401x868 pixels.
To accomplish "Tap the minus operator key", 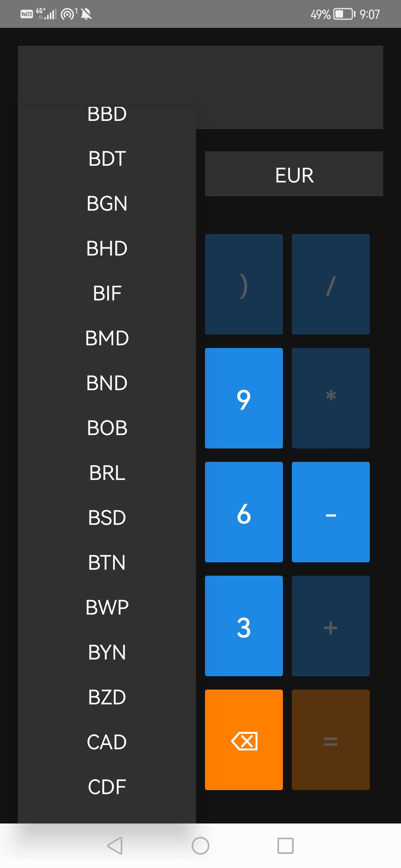I will click(x=330, y=512).
